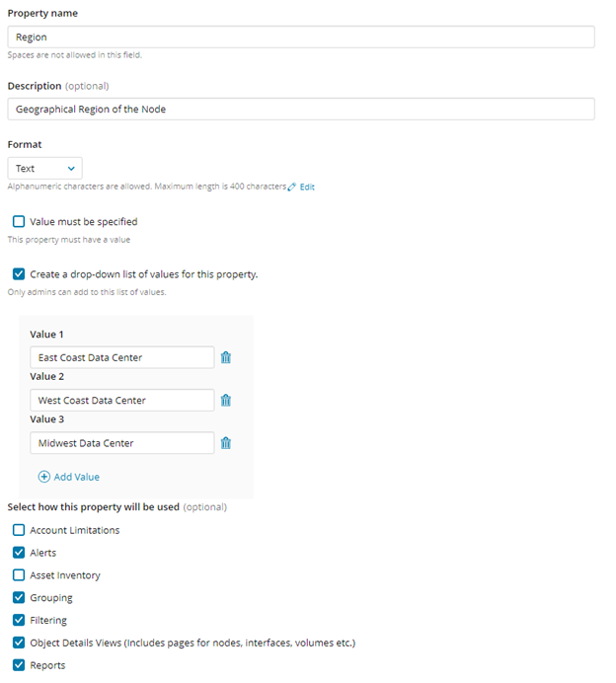The width and height of the screenshot is (616, 683).
Task: Check the Account Limitations option
Action: [x=19, y=530]
